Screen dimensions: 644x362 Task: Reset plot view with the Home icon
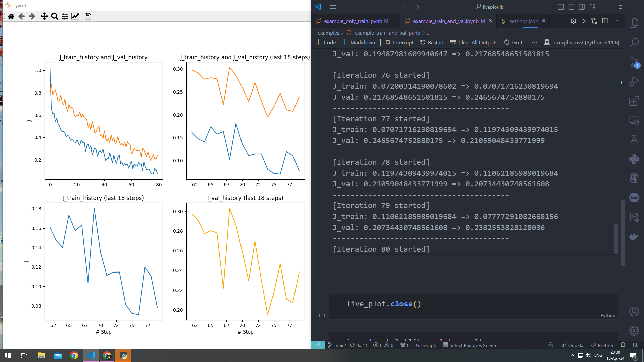coord(11,16)
